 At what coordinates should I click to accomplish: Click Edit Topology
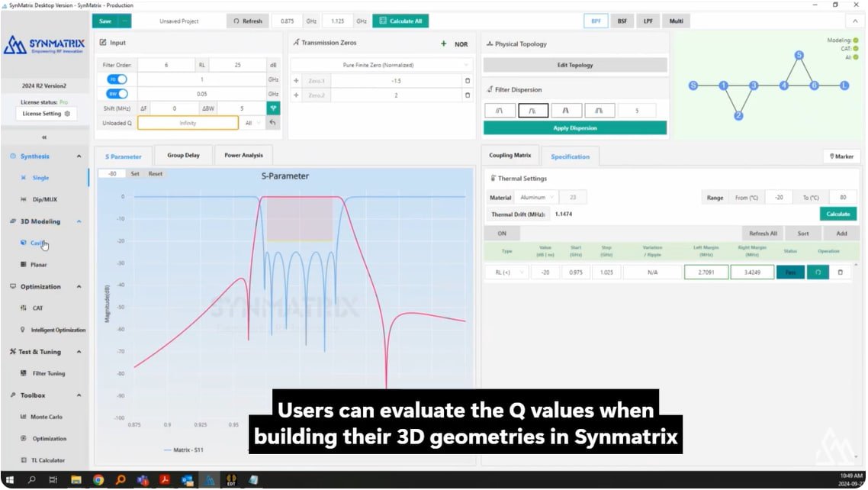point(574,66)
